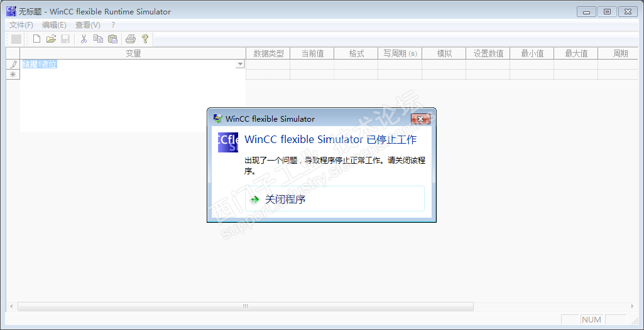This screenshot has height=330, width=644.
Task: Click the 模拟 column header
Action: click(x=444, y=53)
